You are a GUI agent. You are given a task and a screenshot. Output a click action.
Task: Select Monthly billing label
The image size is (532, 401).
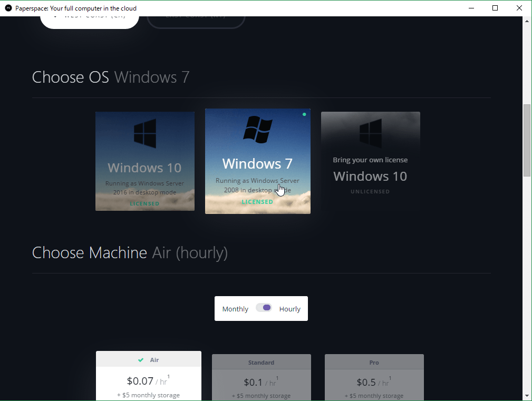[235, 309]
